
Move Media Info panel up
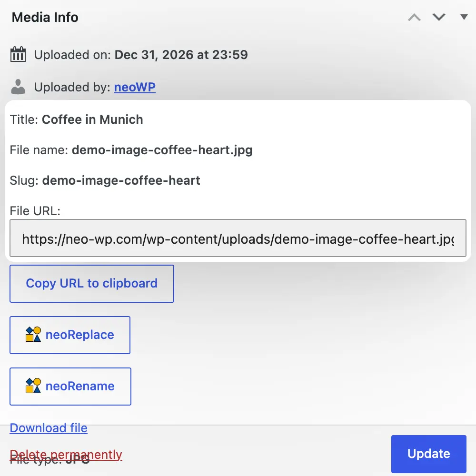414,17
